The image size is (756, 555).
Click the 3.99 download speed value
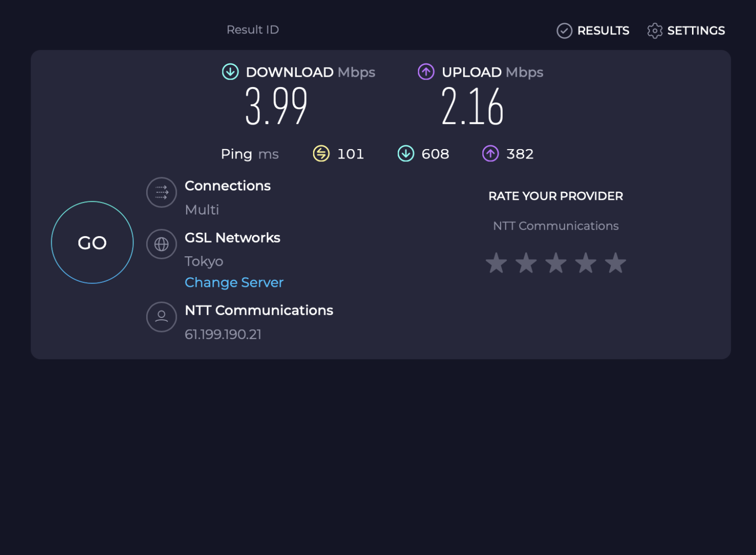pos(276,106)
